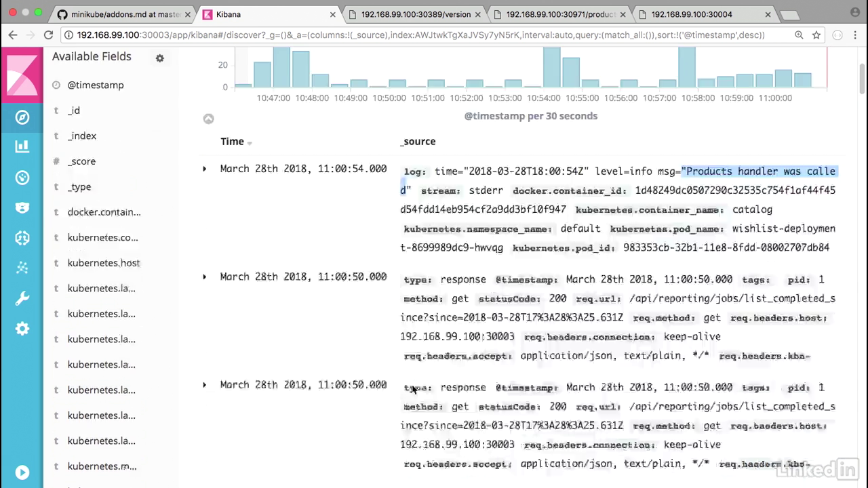Click the _source column header
Image resolution: width=868 pixels, height=488 pixels.
[418, 142]
